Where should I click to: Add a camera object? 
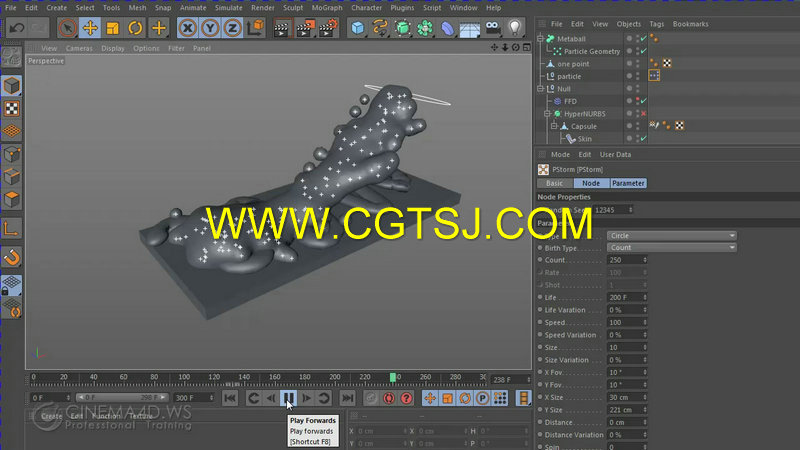[x=492, y=28]
